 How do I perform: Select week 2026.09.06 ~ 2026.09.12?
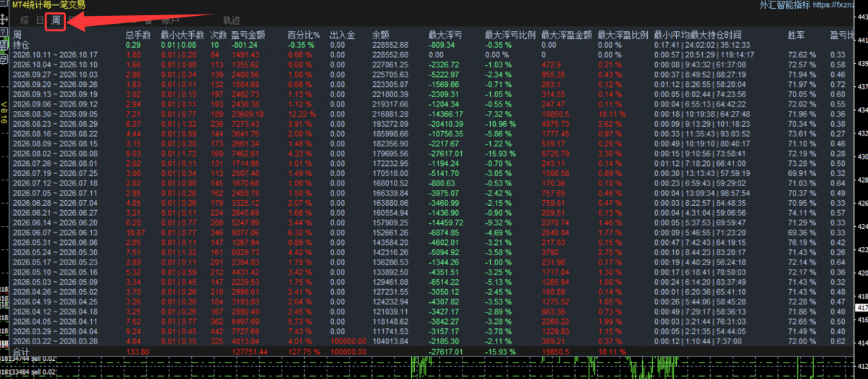[55, 104]
